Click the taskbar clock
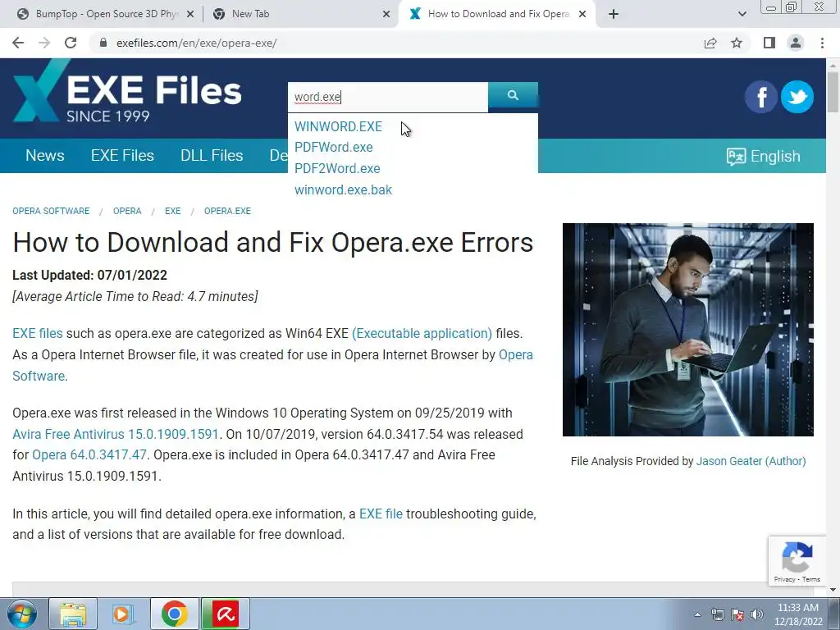Image resolution: width=840 pixels, height=630 pixels. point(798,614)
